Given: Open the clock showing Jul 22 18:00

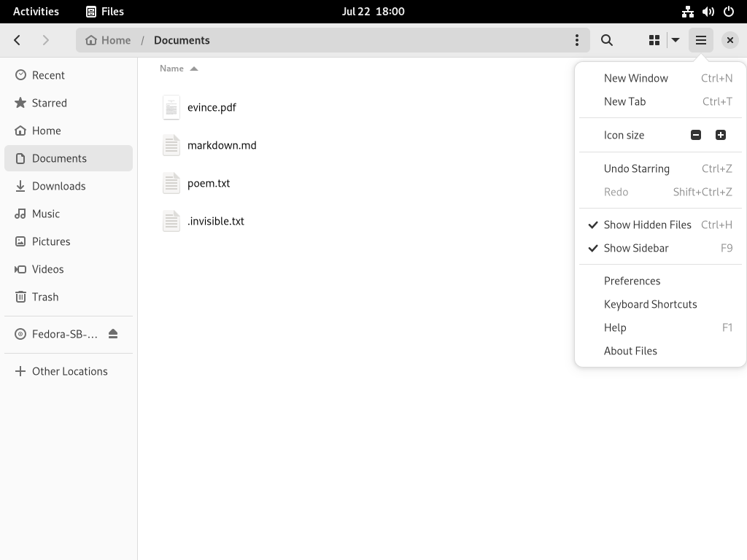Looking at the screenshot, I should pos(373,12).
